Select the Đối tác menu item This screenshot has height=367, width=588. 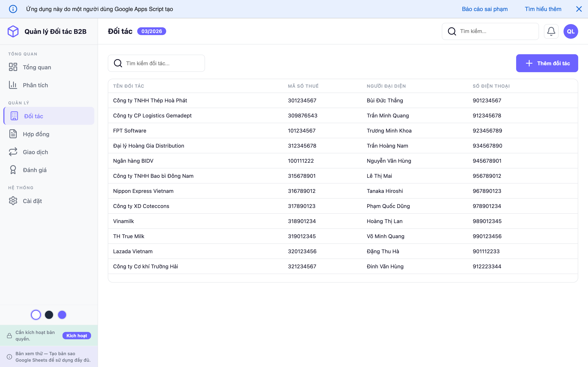[34, 116]
